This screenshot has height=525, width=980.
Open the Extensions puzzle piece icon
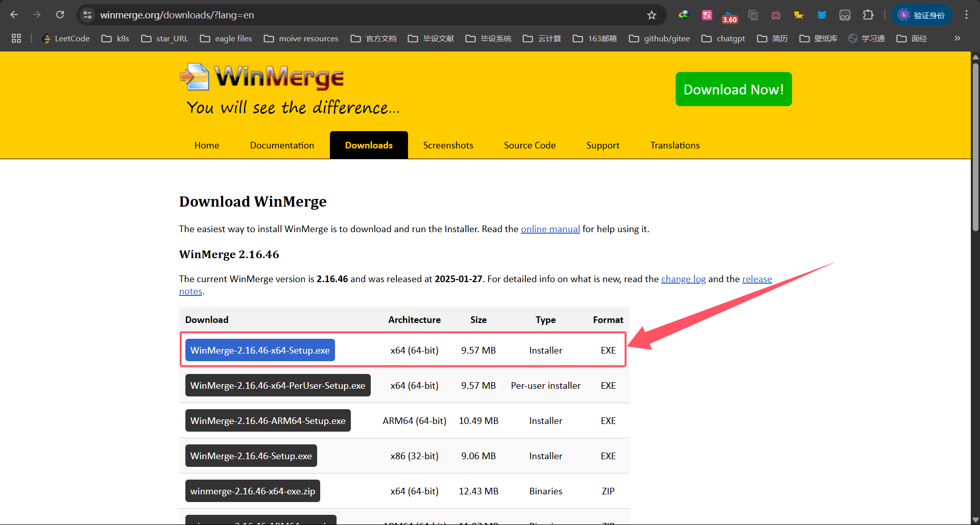[868, 15]
